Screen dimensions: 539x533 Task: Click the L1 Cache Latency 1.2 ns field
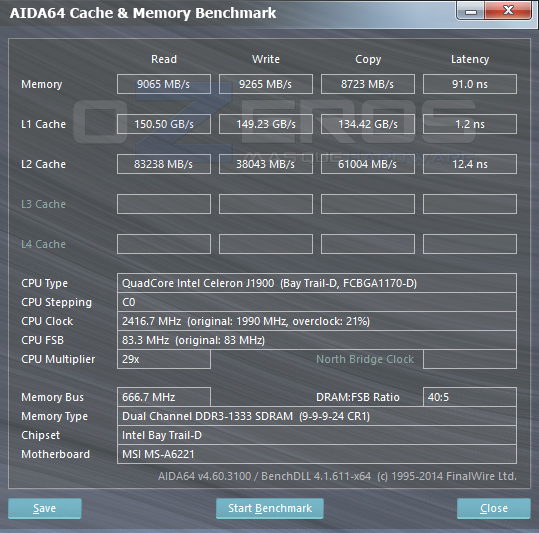[x=470, y=124]
